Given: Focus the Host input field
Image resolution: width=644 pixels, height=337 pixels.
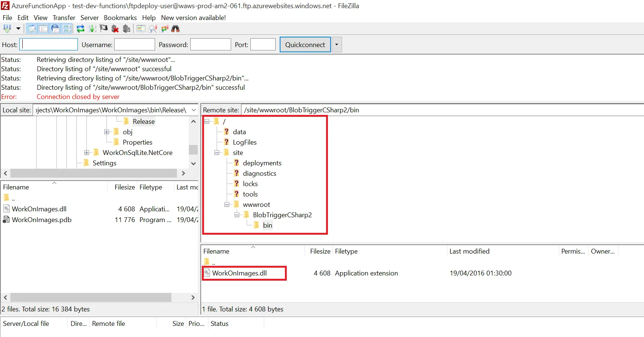Looking at the screenshot, I should 49,44.
